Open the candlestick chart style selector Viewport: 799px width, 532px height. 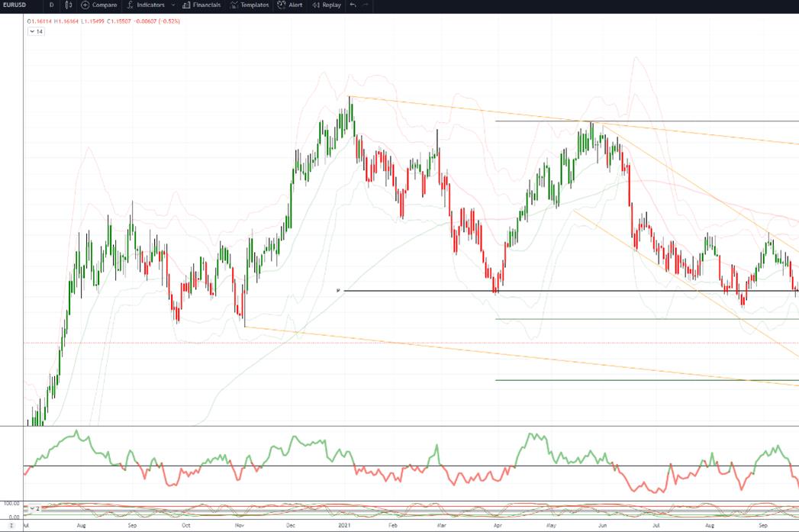[69, 5]
